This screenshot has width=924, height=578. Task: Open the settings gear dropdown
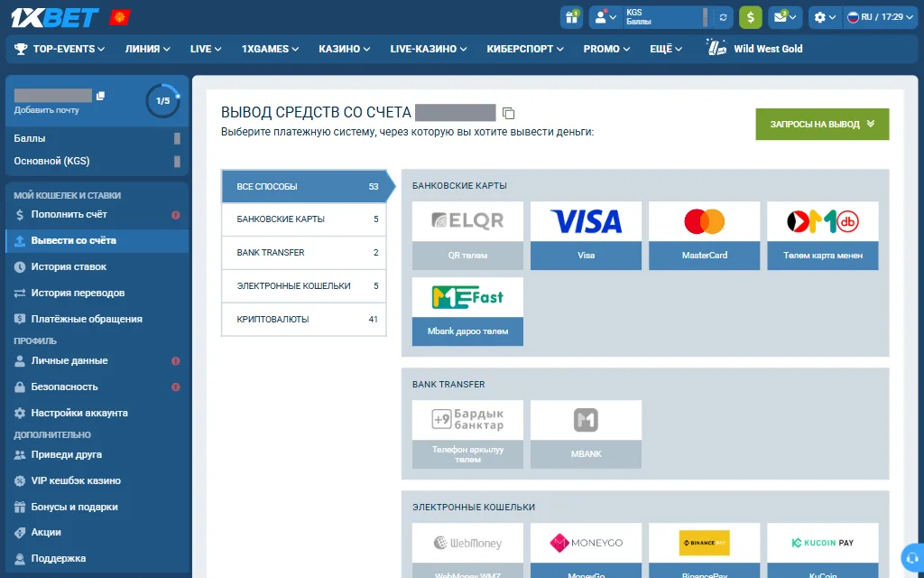[x=825, y=17]
